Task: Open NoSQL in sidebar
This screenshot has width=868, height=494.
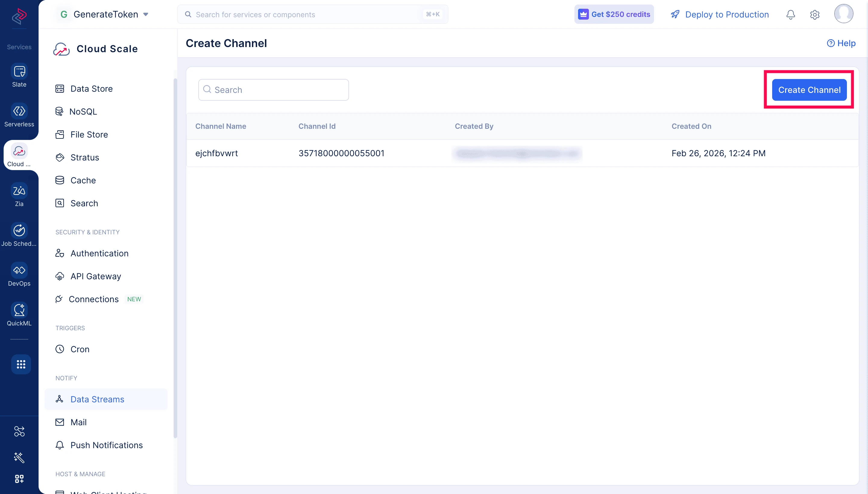Action: click(x=106, y=111)
